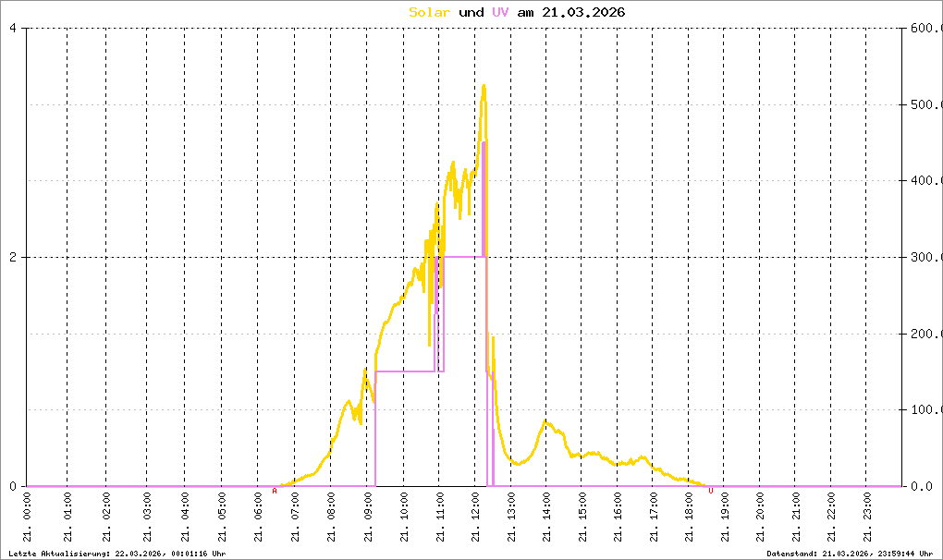
Task: Click the time label '21. 12:00'
Action: (475, 517)
